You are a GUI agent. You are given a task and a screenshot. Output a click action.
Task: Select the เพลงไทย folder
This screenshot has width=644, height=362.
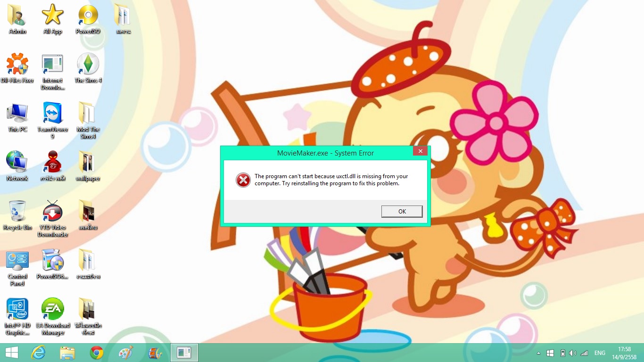coord(88,216)
